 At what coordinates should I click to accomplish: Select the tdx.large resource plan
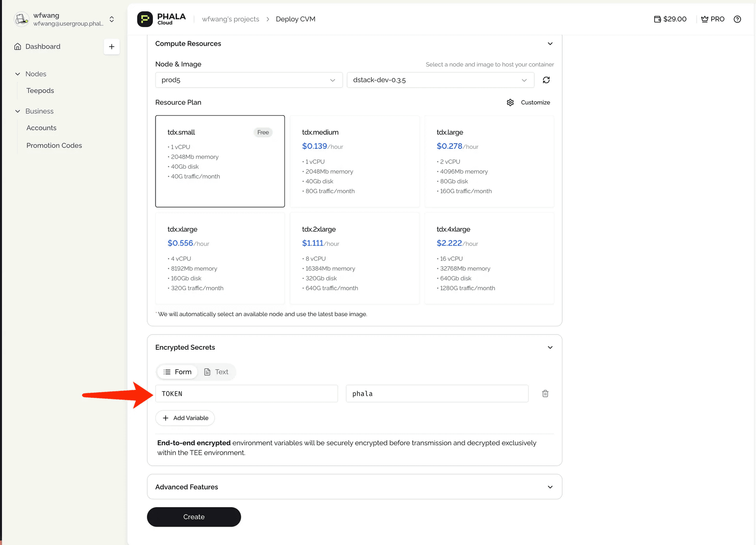(x=489, y=161)
